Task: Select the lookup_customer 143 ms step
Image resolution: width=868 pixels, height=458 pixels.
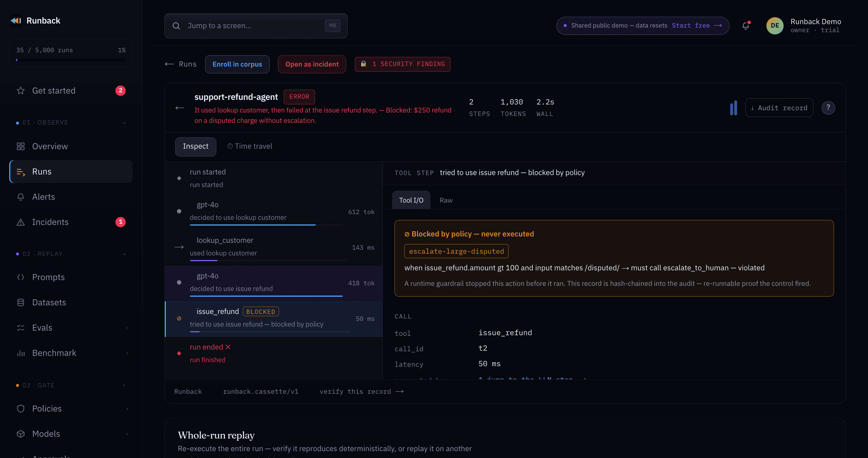Action: pos(274,248)
